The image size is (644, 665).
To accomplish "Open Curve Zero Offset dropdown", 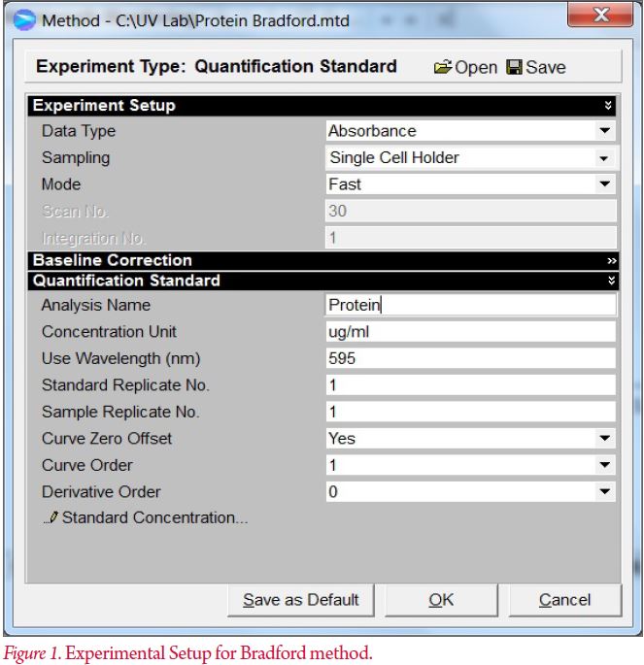I will click(x=605, y=439).
